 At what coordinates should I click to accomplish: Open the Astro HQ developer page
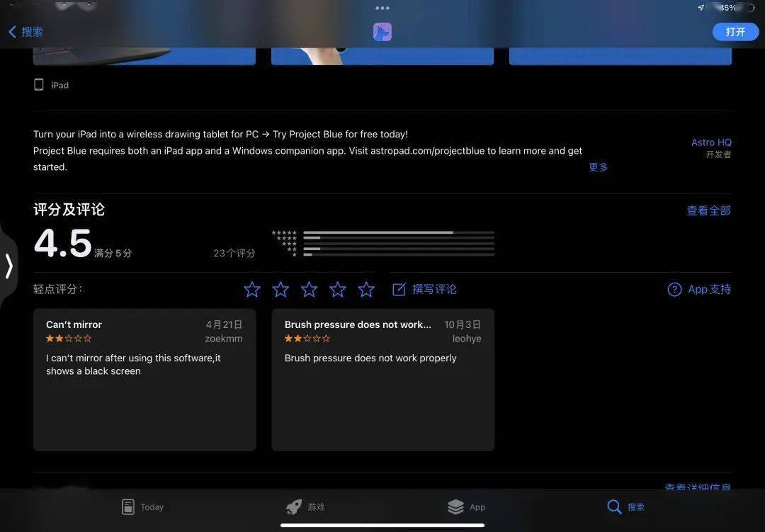tap(710, 142)
